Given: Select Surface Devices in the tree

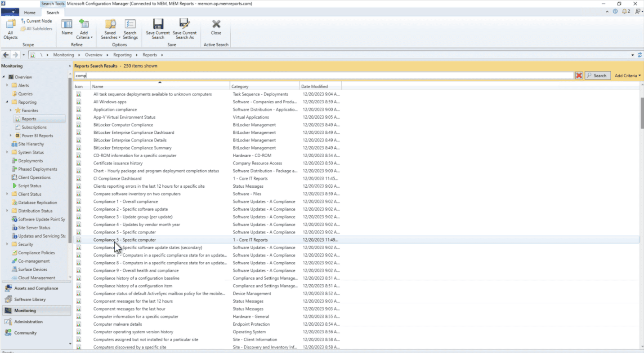Looking at the screenshot, I should click(32, 269).
